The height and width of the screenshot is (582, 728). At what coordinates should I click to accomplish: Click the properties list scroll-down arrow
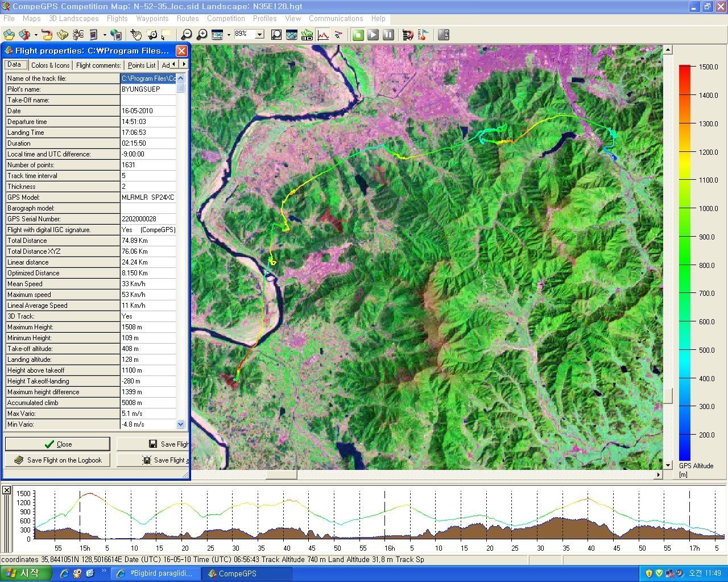[181, 424]
